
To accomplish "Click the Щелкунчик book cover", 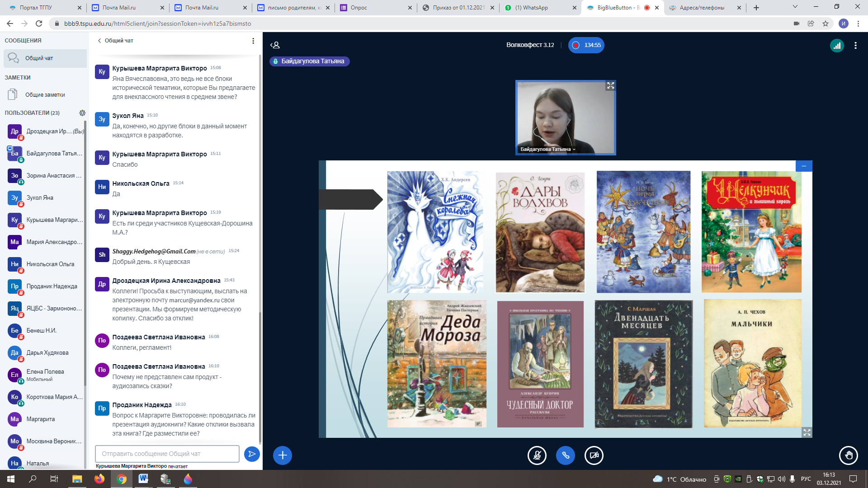I will (751, 232).
